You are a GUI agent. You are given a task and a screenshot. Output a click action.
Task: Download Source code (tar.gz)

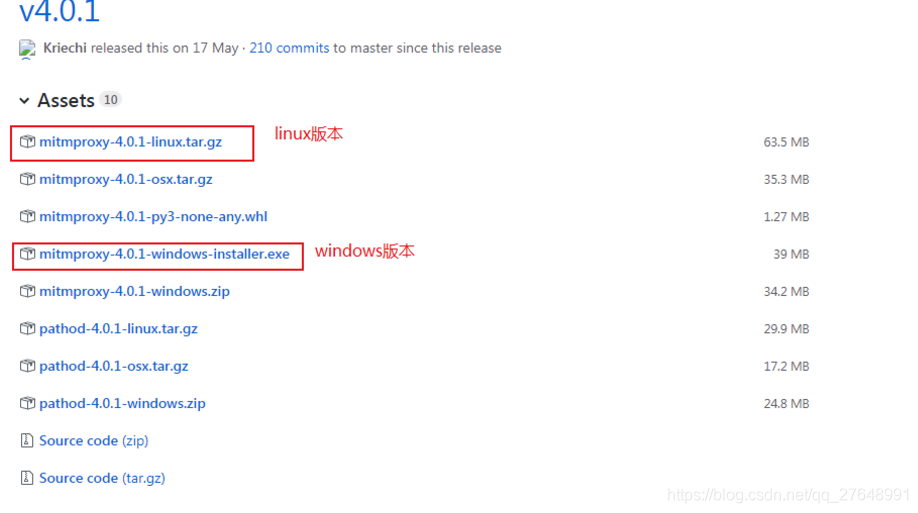coord(102,478)
